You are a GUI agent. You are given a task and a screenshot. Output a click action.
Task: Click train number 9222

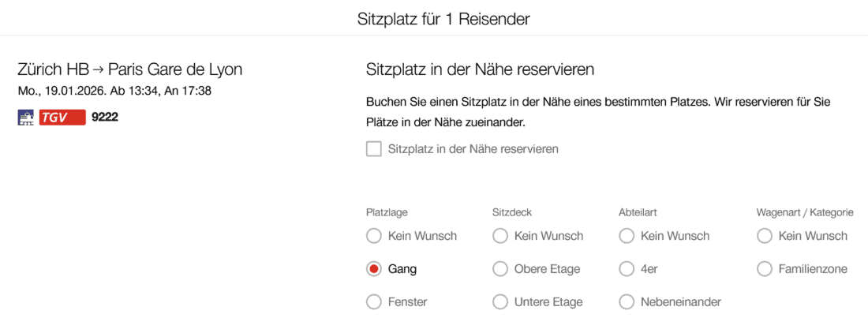(x=105, y=118)
